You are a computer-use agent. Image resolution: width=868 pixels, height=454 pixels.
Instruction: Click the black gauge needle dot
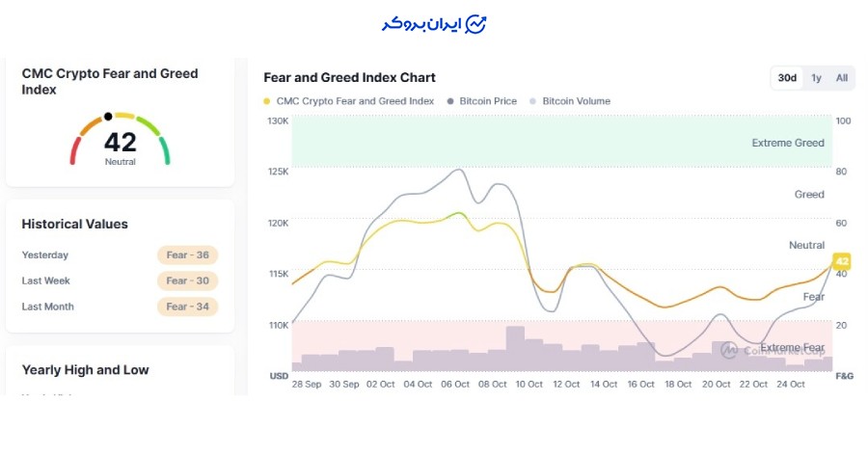[108, 116]
